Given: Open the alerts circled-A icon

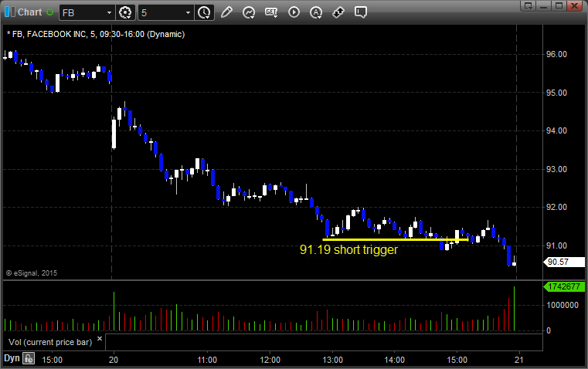Looking at the screenshot, I should [x=316, y=12].
